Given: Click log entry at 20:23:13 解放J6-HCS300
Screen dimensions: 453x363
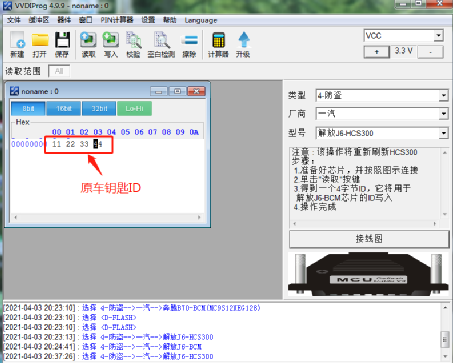Looking at the screenshot, I should coord(109,337).
